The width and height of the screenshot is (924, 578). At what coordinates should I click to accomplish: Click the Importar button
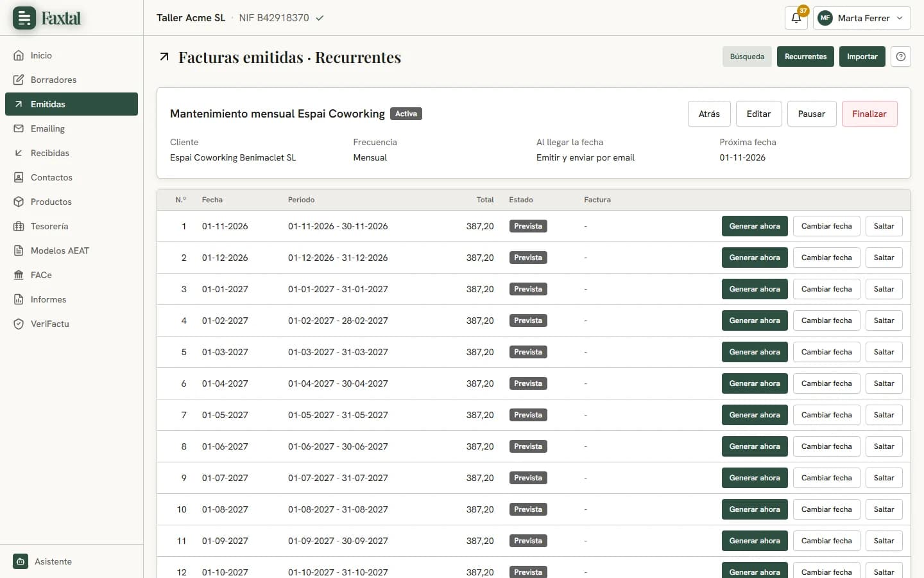[x=862, y=57]
